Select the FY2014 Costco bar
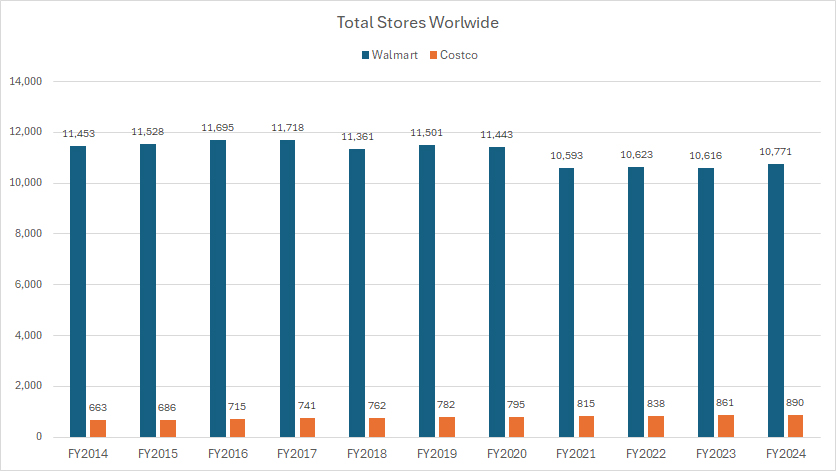The width and height of the screenshot is (836, 471). pyautogui.click(x=98, y=428)
